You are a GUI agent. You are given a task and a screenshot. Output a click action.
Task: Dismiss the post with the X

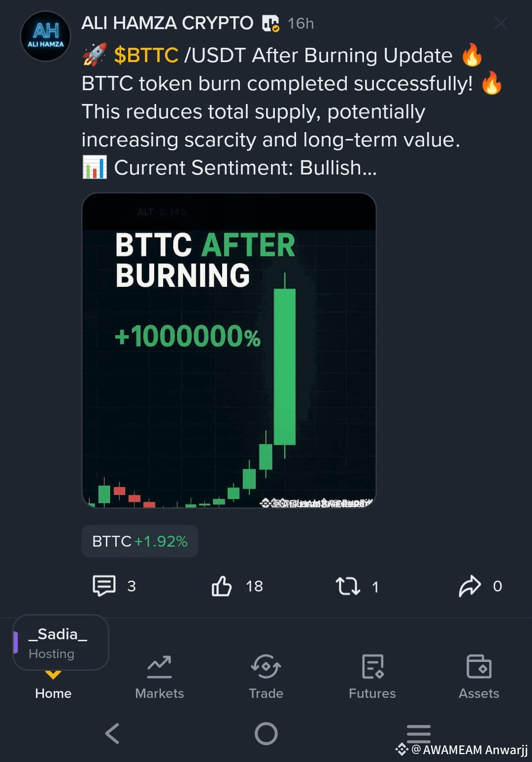point(501,22)
